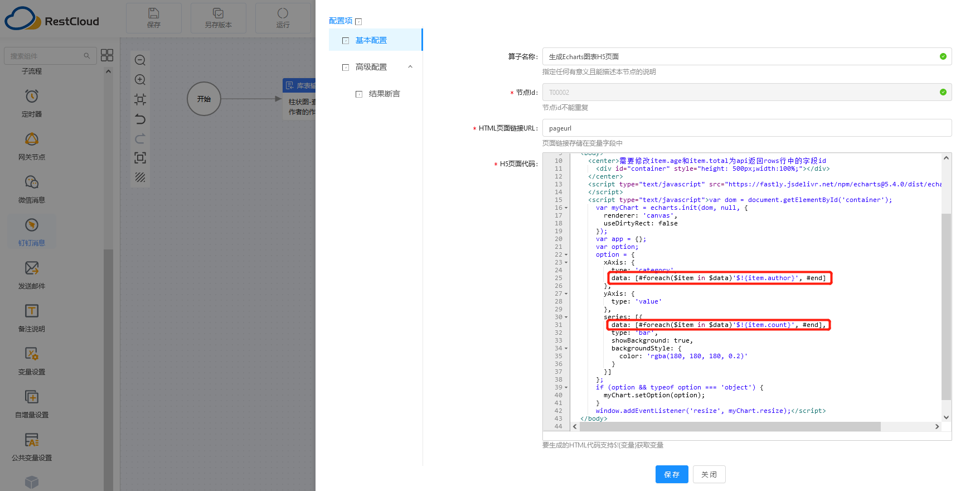
Task: Click the 搜索组件 search input
Action: [50, 56]
